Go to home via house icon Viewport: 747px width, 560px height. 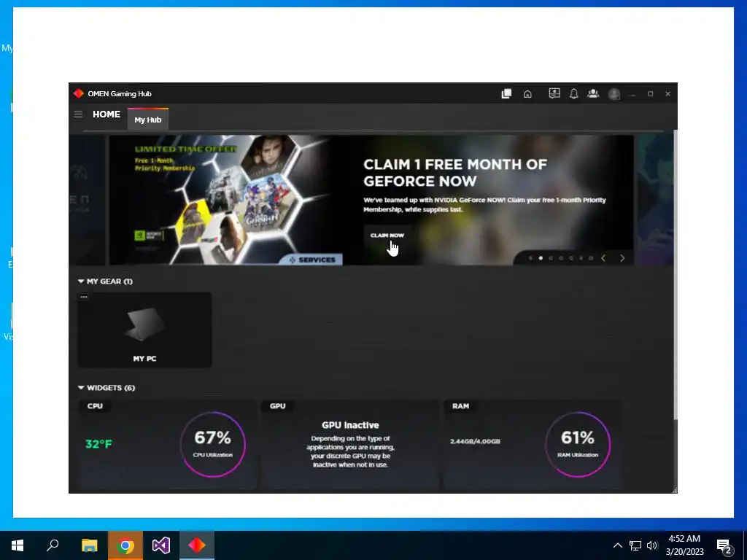click(x=527, y=94)
